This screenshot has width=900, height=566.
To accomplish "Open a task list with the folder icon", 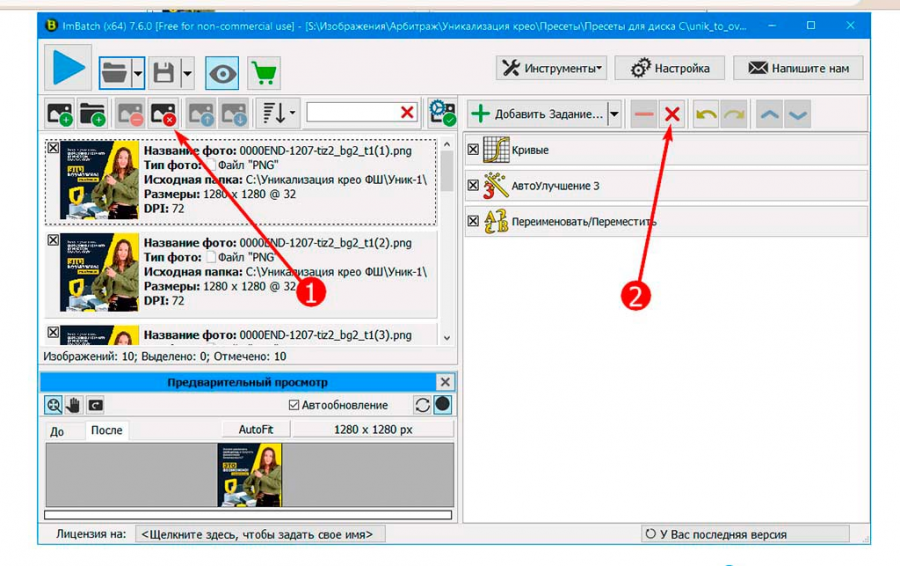I will tap(115, 73).
